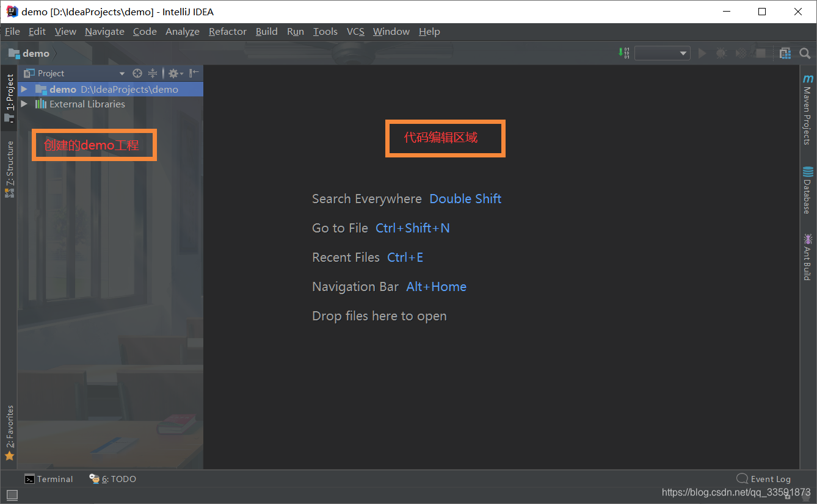Click the demo module folder icon in tree
This screenshot has height=504, width=817.
[x=41, y=89]
